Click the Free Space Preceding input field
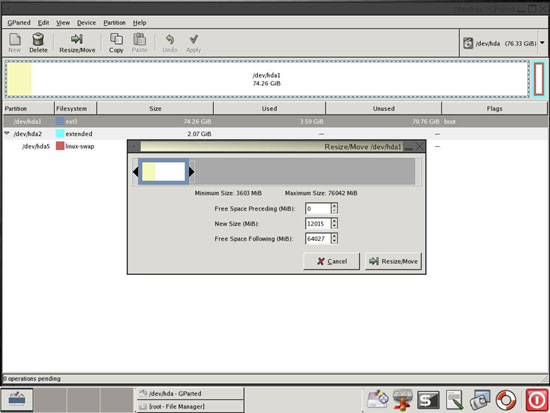Image resolution: width=550 pixels, height=413 pixels. (318, 208)
